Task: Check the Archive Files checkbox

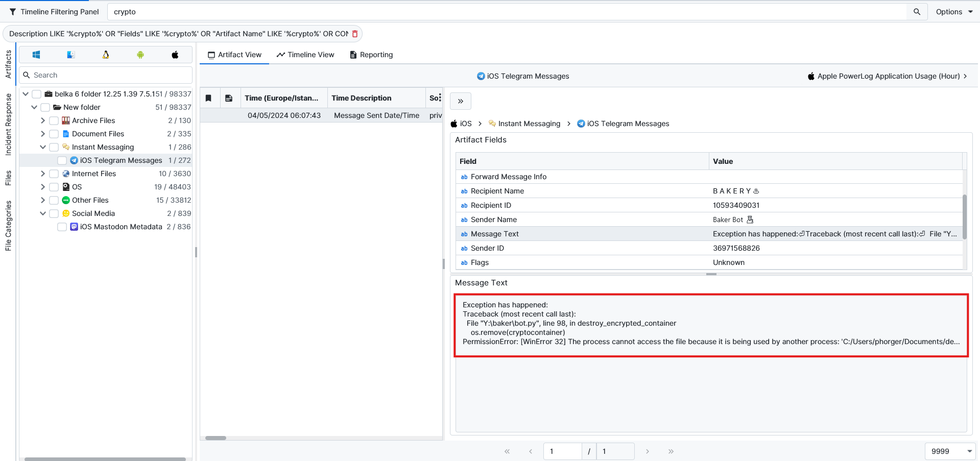Action: (54, 120)
